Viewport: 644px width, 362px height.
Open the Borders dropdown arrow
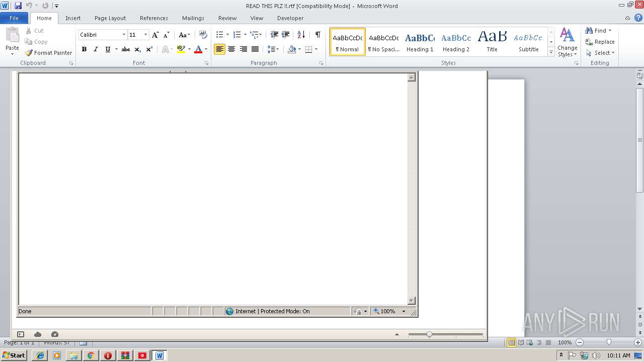click(316, 49)
